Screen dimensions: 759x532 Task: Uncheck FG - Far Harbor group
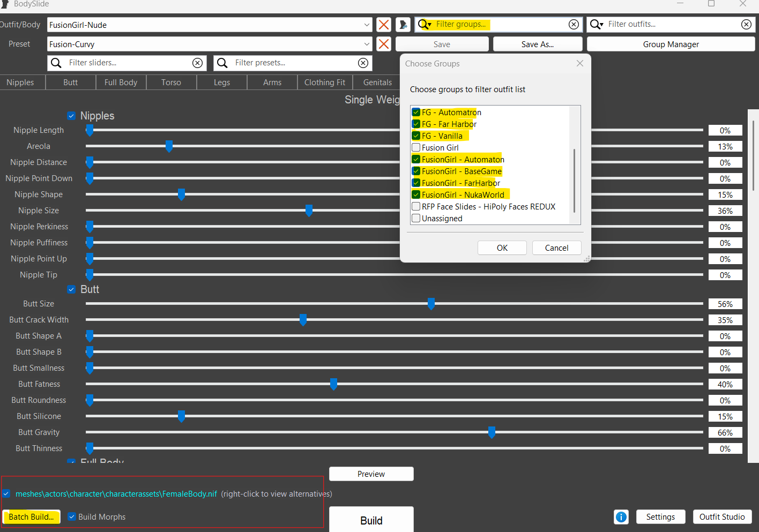tap(416, 124)
